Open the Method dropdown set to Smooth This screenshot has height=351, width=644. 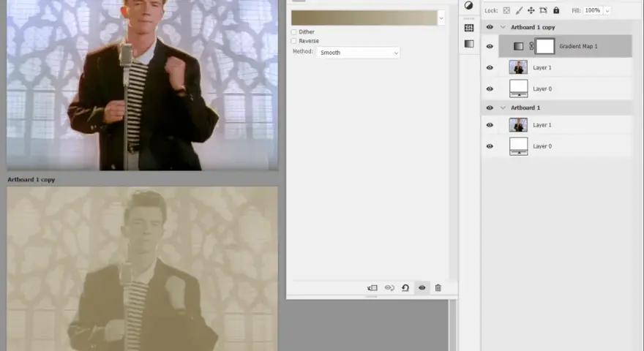coord(358,53)
